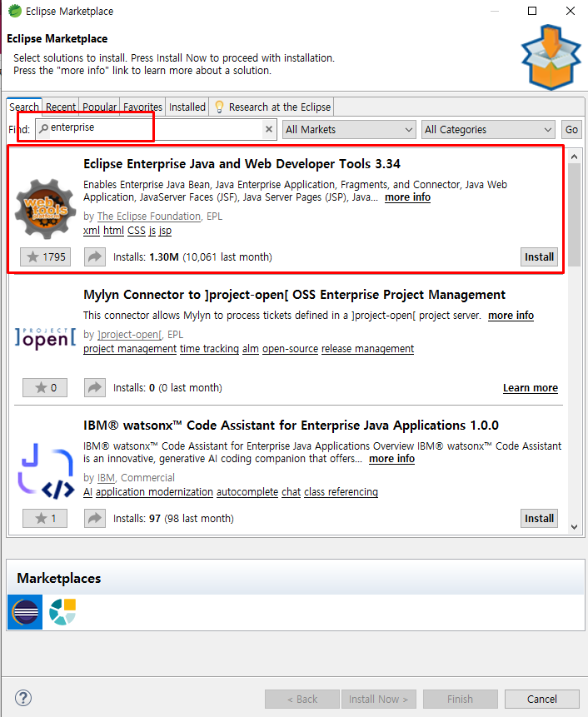Click the autocomplete tag link

click(x=247, y=492)
